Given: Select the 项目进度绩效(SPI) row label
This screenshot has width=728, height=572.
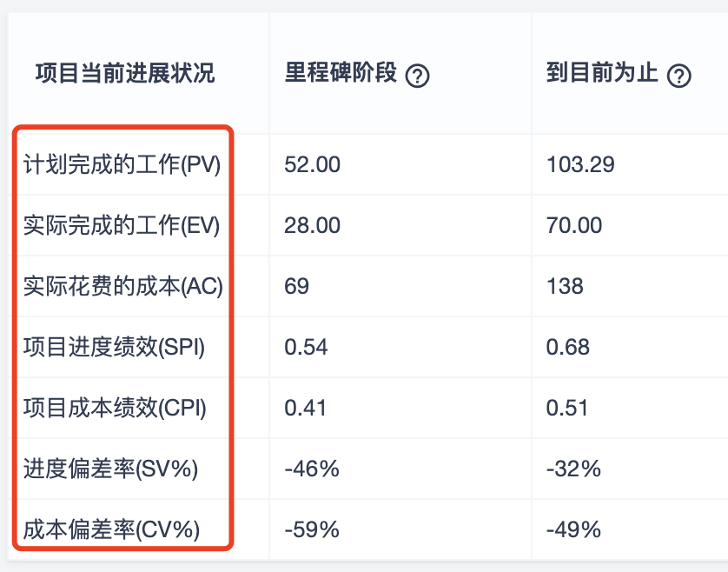Looking at the screenshot, I should pyautogui.click(x=114, y=347).
